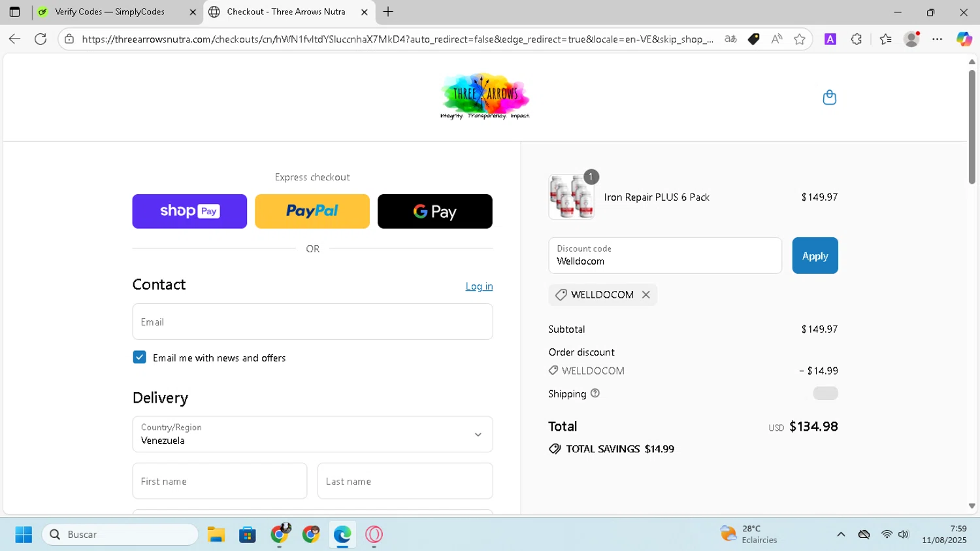Pay with Shop Pay
The width and height of the screenshot is (980, 551).
click(x=189, y=211)
